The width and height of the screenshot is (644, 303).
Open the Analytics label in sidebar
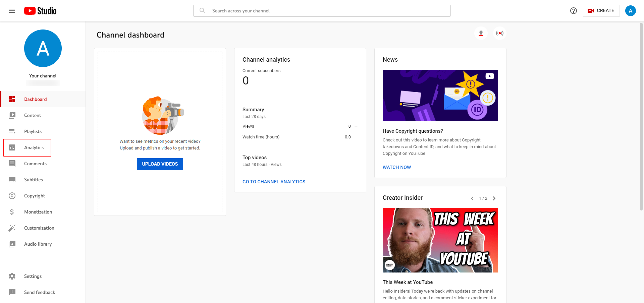[x=34, y=147]
